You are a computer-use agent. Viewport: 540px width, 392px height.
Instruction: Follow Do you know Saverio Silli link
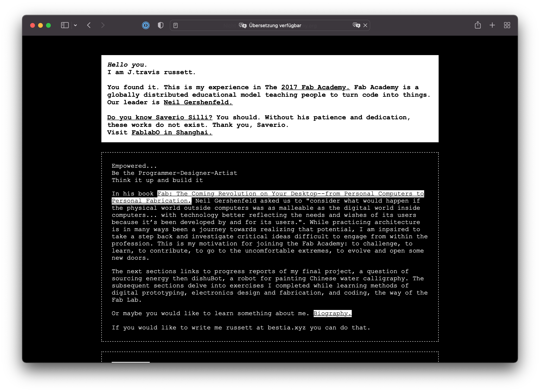(160, 118)
